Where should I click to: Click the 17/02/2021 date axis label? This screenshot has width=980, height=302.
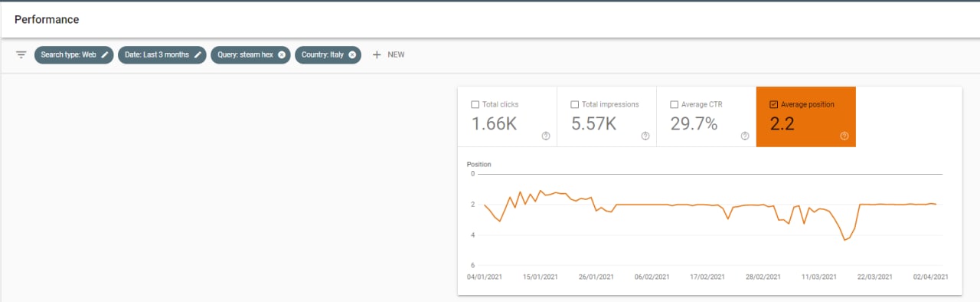[707, 277]
